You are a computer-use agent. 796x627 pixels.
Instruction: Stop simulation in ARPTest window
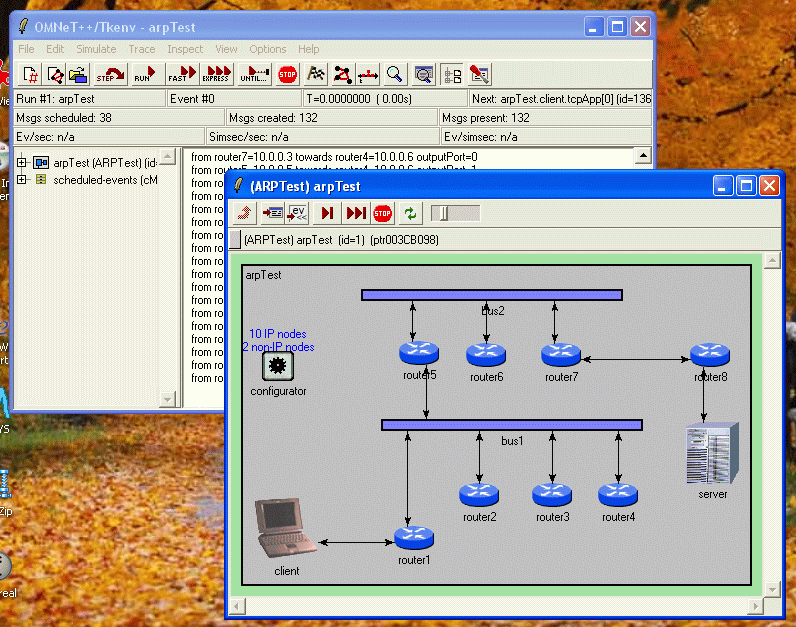pos(382,213)
